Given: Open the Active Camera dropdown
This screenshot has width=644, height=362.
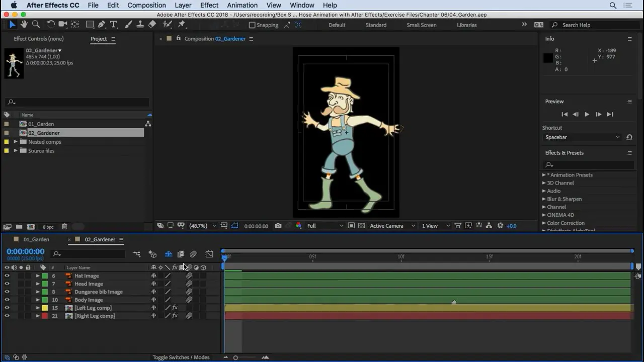Looking at the screenshot, I should (392, 226).
